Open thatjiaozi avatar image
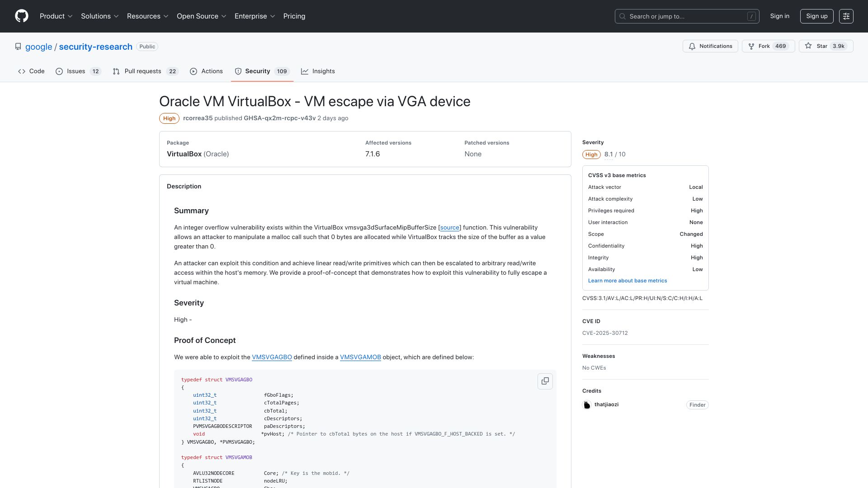Viewport: 868px width, 488px height. point(587,405)
